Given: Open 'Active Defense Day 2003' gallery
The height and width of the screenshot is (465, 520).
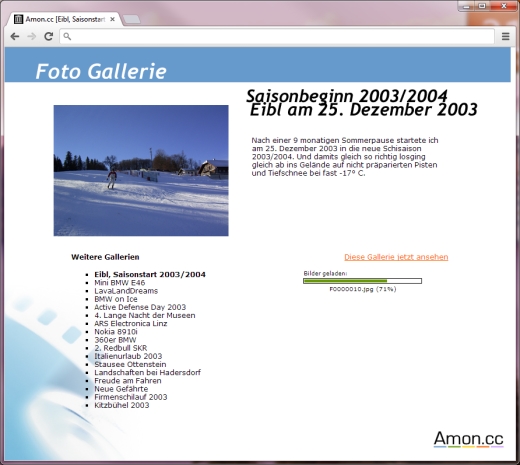Looking at the screenshot, I should tap(140, 307).
